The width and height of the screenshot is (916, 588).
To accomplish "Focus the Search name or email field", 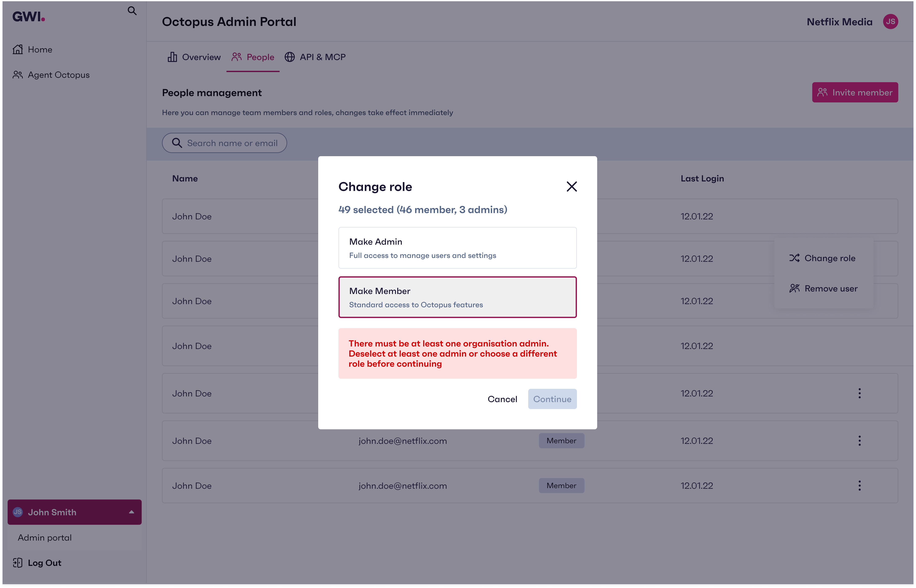I will [224, 143].
